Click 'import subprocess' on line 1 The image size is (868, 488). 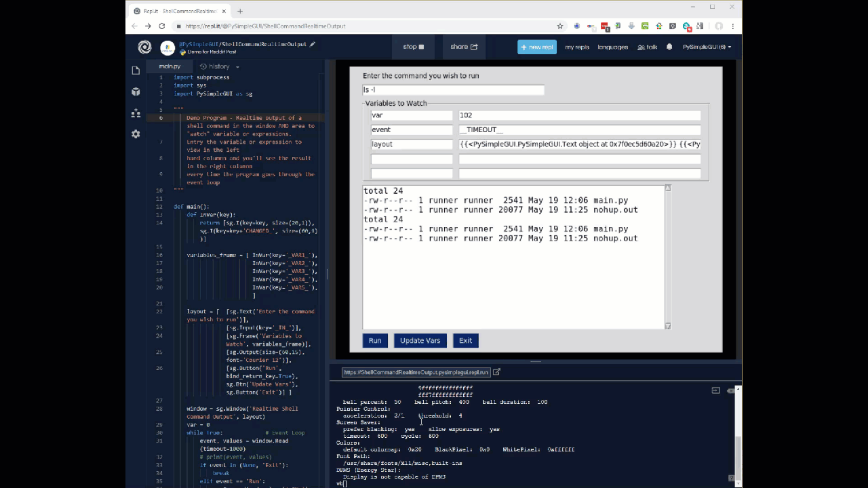pyautogui.click(x=201, y=77)
